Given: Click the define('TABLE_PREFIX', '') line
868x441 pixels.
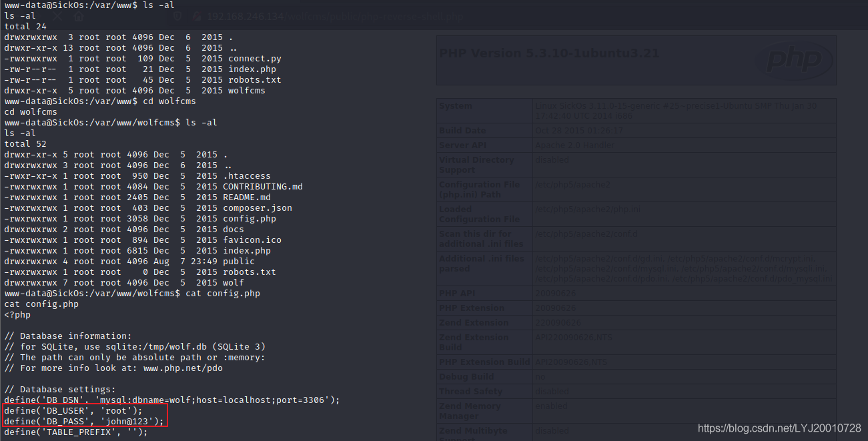Looking at the screenshot, I should 76,432.
